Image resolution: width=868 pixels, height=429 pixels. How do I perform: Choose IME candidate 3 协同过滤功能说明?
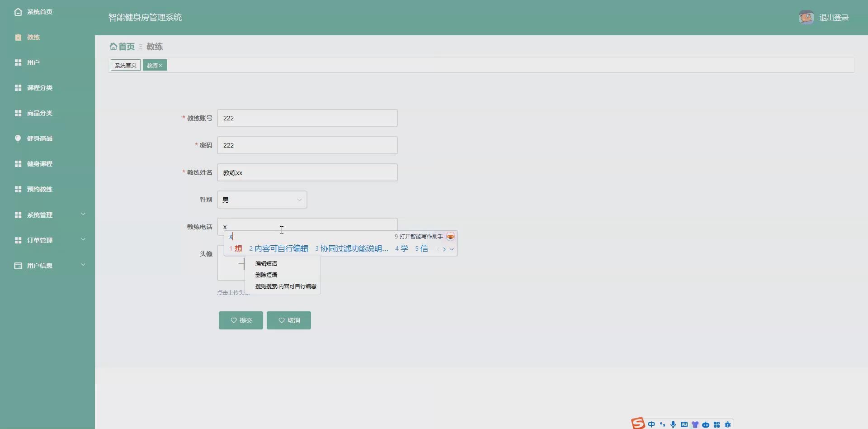pyautogui.click(x=352, y=248)
